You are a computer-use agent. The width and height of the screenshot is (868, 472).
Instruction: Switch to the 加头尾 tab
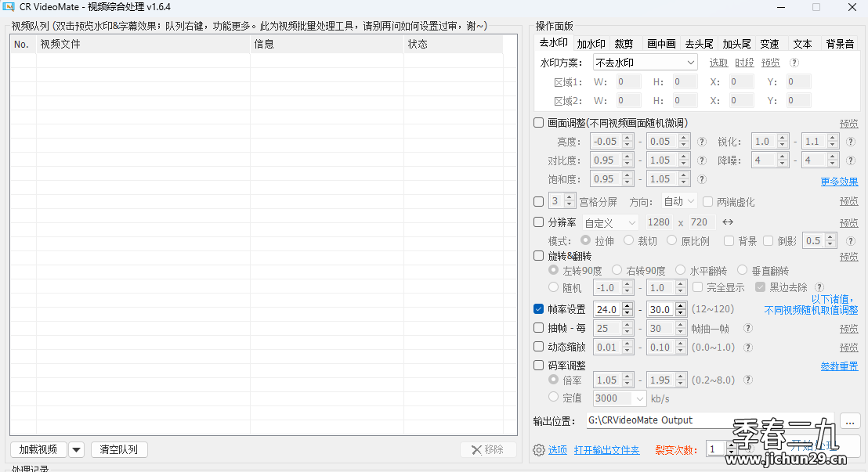click(x=737, y=44)
